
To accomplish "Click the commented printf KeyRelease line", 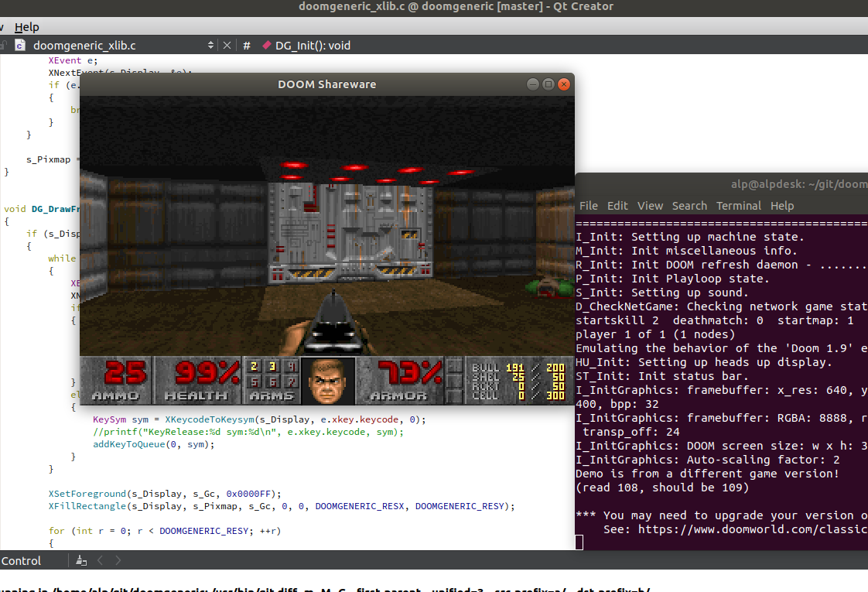I will (x=248, y=431).
